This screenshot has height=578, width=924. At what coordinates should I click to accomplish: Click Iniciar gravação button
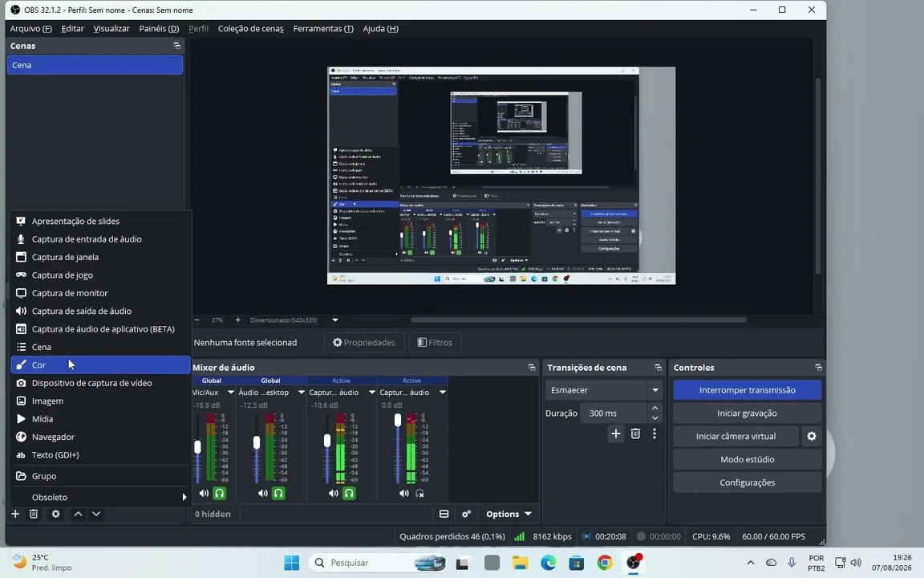(x=748, y=413)
